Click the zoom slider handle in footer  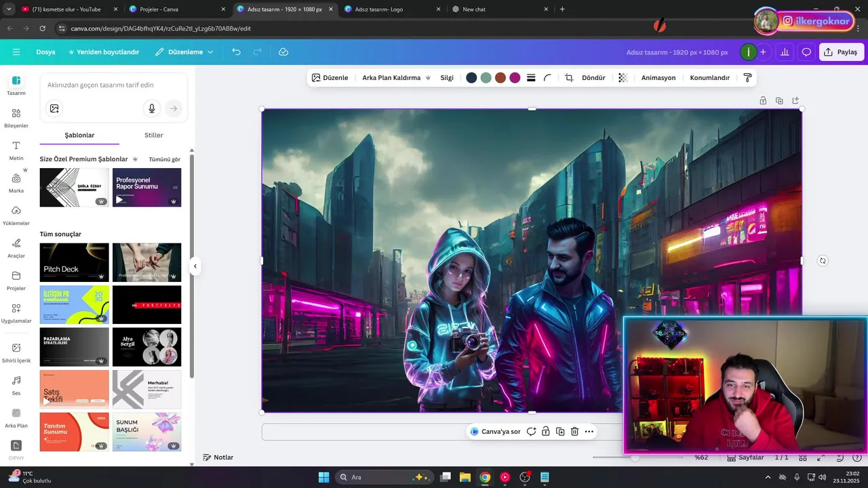click(x=635, y=457)
